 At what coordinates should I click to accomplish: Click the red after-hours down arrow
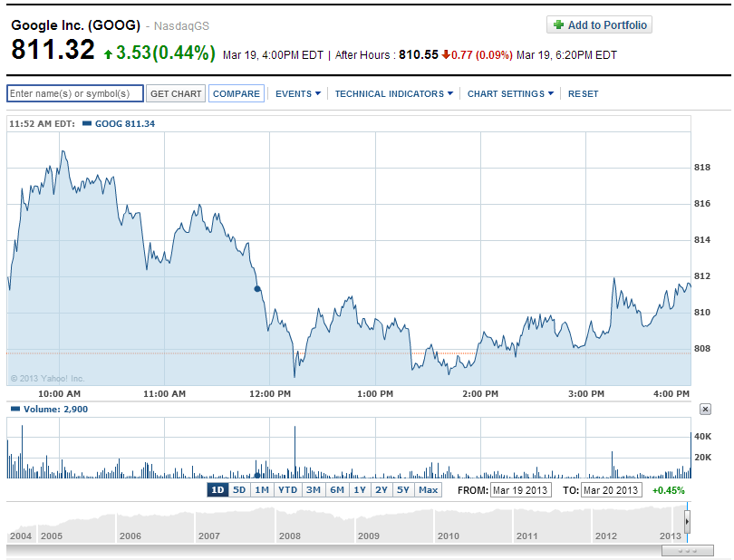click(446, 54)
